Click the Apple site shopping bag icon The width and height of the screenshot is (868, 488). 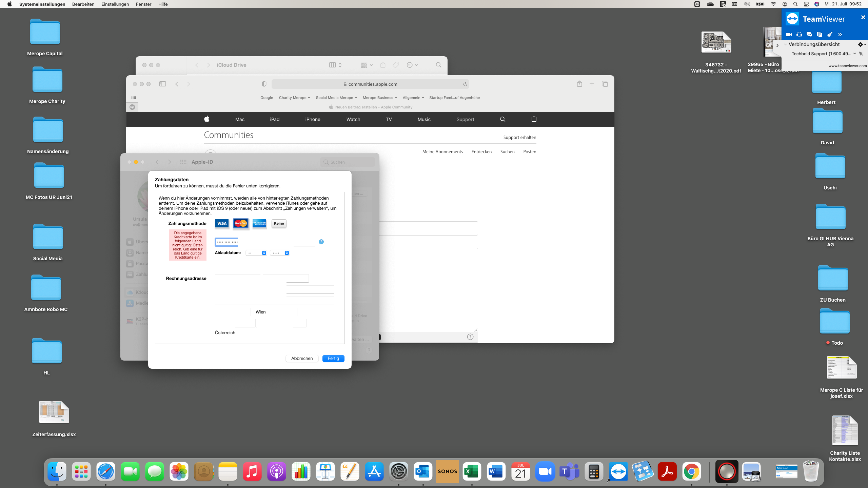point(534,119)
